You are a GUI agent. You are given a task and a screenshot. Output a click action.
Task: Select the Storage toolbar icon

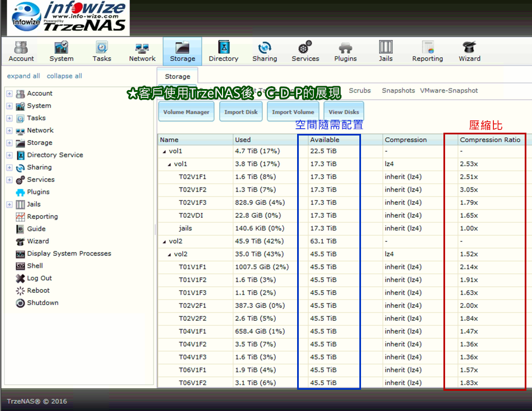pos(183,51)
